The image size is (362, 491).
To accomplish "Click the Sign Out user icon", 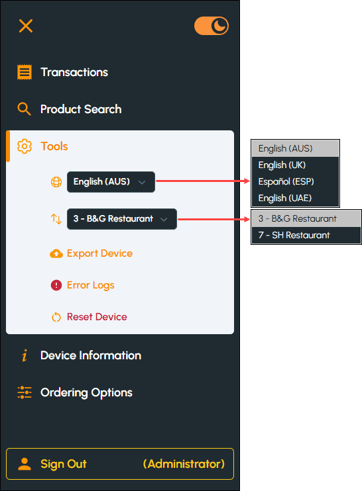I will [x=24, y=464].
